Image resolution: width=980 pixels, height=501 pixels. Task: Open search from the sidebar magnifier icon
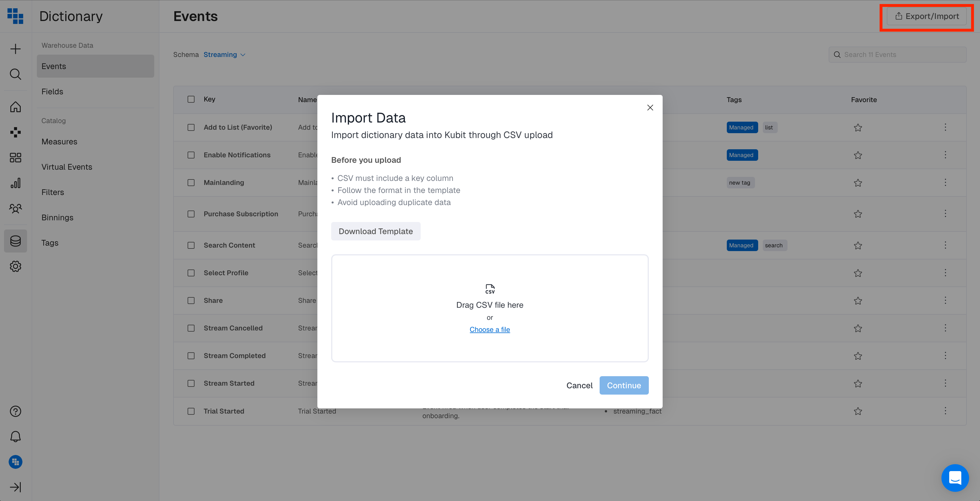[15, 74]
